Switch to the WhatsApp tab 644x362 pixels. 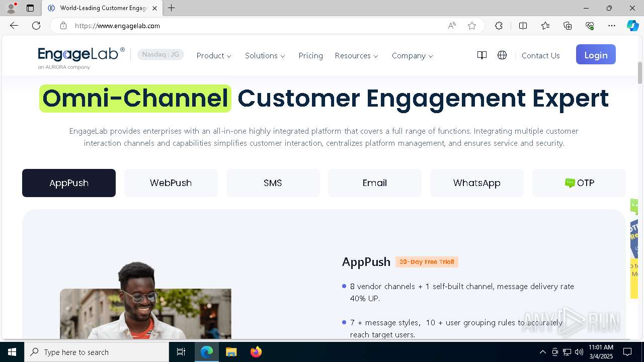click(477, 183)
